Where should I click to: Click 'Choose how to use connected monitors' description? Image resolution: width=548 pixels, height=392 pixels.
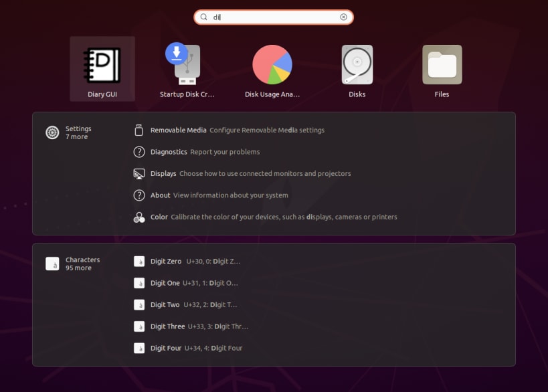point(265,174)
